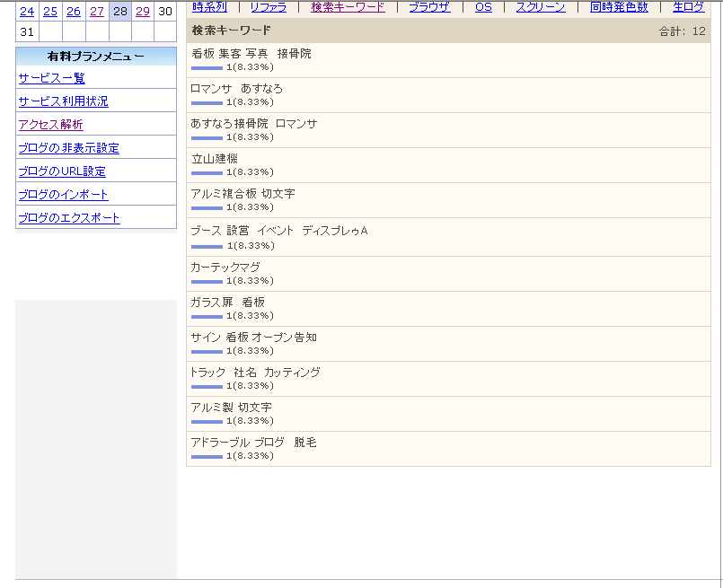Select keyword ブース 設営 イベント
723x588 pixels.
(x=279, y=231)
